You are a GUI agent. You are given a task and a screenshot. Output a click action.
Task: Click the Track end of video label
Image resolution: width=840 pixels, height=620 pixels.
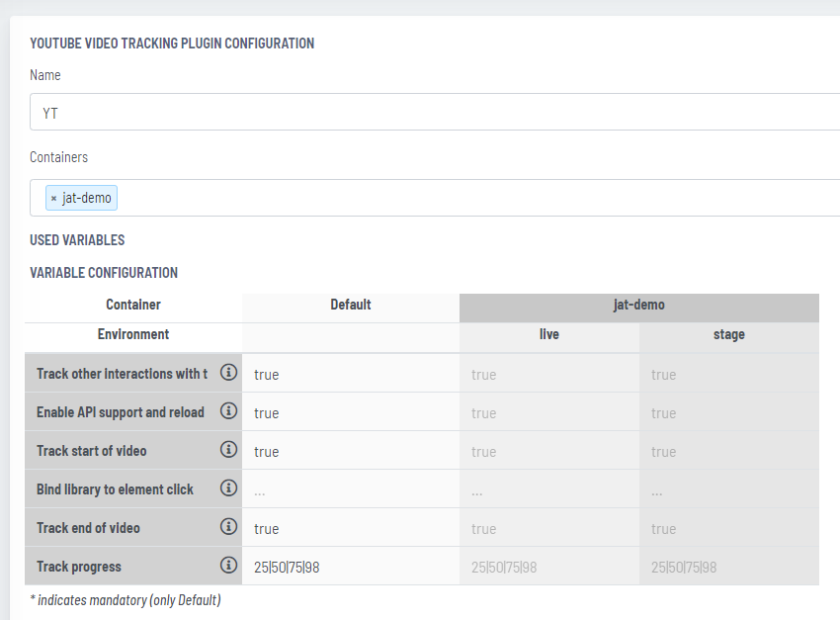tap(88, 528)
